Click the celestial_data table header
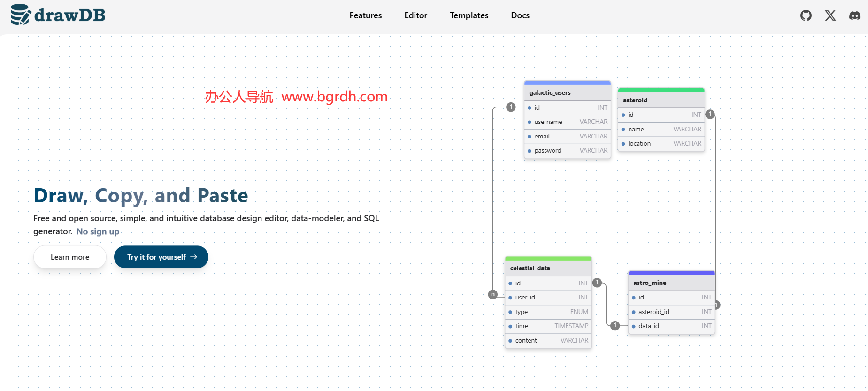The width and height of the screenshot is (868, 391). (548, 268)
